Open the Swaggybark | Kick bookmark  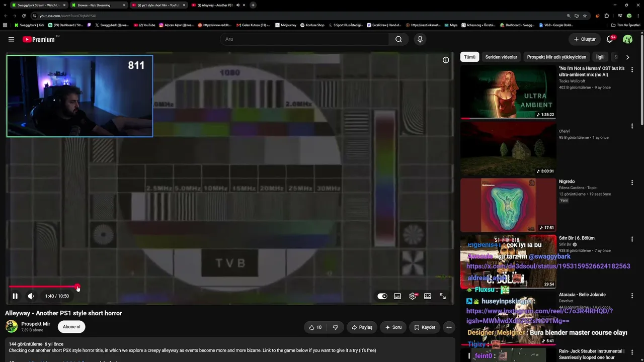tap(30, 25)
